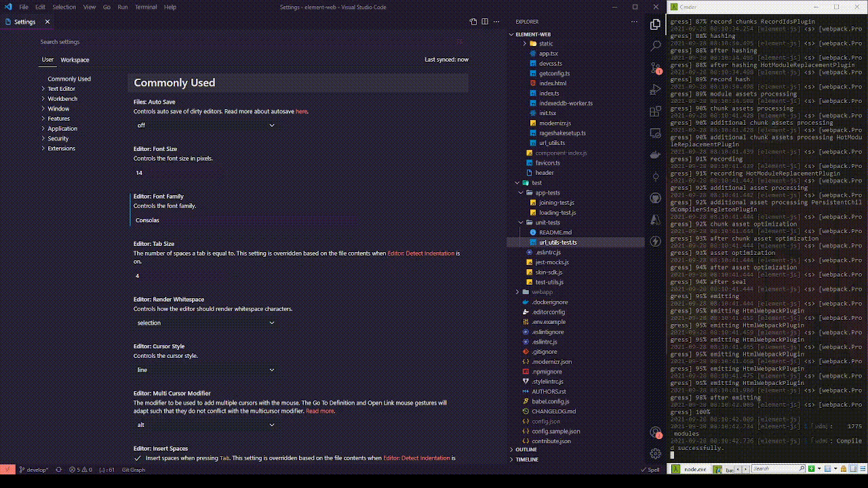Click Font Family Consolas field

pos(205,220)
